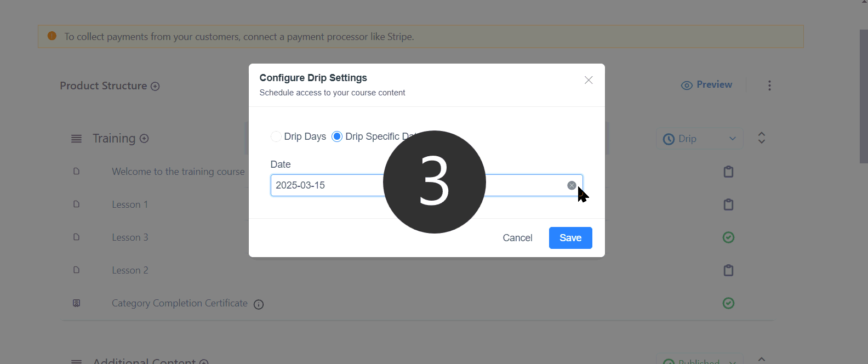868x364 pixels.
Task: Click the clipboard draft icon for Lesson 1
Action: point(728,204)
